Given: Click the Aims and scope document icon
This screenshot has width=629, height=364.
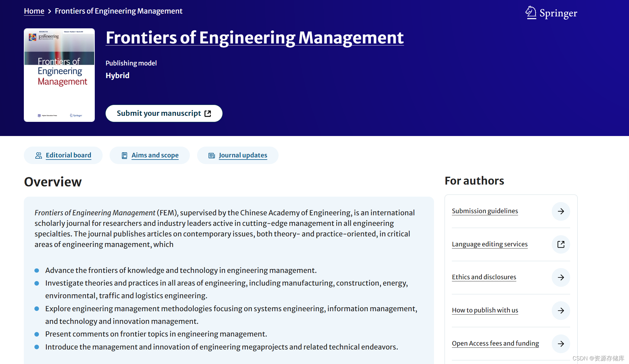Looking at the screenshot, I should point(124,155).
